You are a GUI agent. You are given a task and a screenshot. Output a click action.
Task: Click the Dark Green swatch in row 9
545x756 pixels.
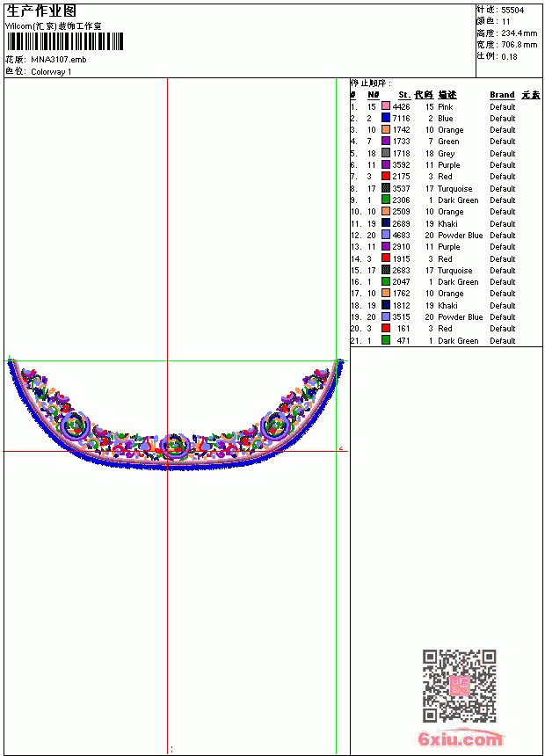[x=385, y=200]
